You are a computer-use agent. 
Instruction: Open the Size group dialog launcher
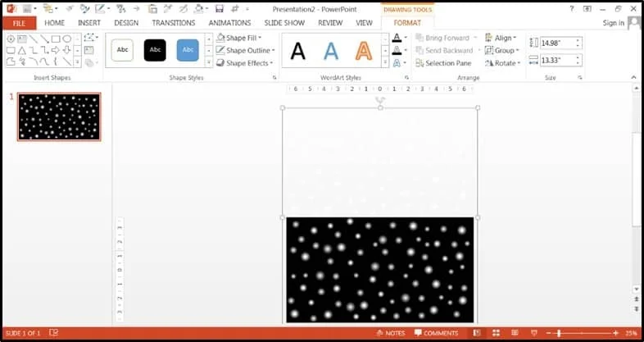click(580, 77)
